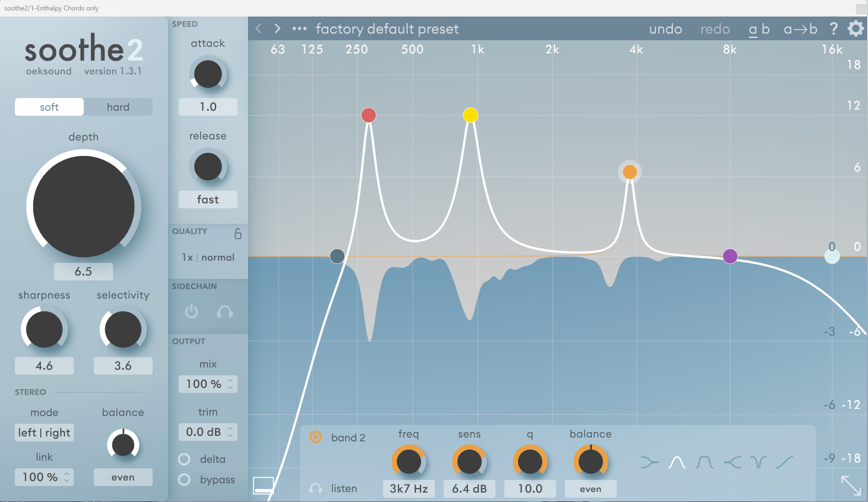
Task: Click the resize arrow in graph corner
Action: click(851, 485)
